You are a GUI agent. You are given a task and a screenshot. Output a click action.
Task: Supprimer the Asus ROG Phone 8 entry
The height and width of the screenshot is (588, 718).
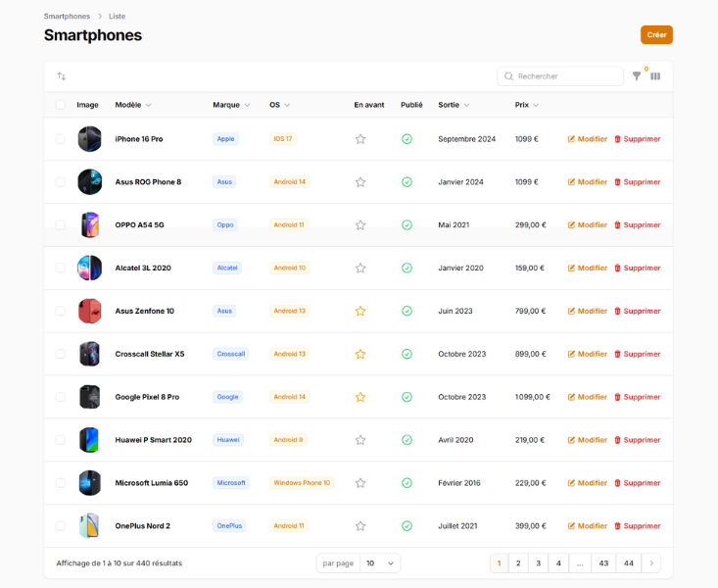[637, 182]
